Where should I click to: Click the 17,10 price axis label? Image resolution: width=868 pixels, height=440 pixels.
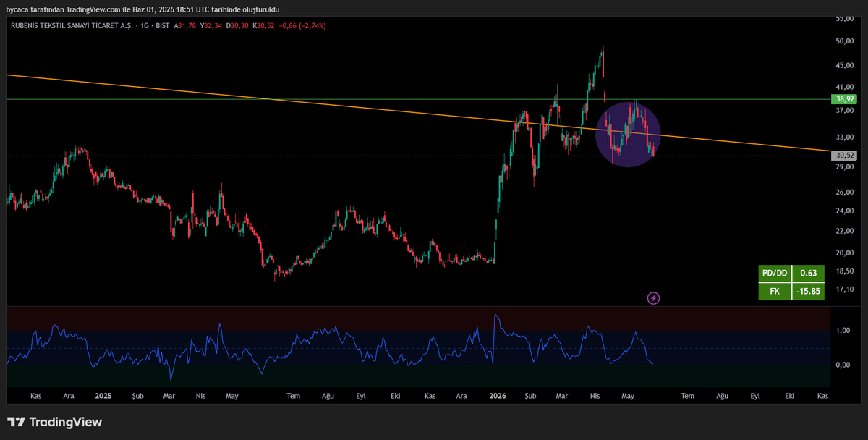point(844,289)
